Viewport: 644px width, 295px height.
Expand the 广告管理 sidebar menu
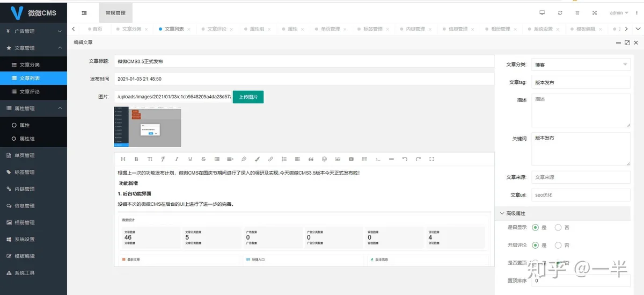[x=33, y=31]
